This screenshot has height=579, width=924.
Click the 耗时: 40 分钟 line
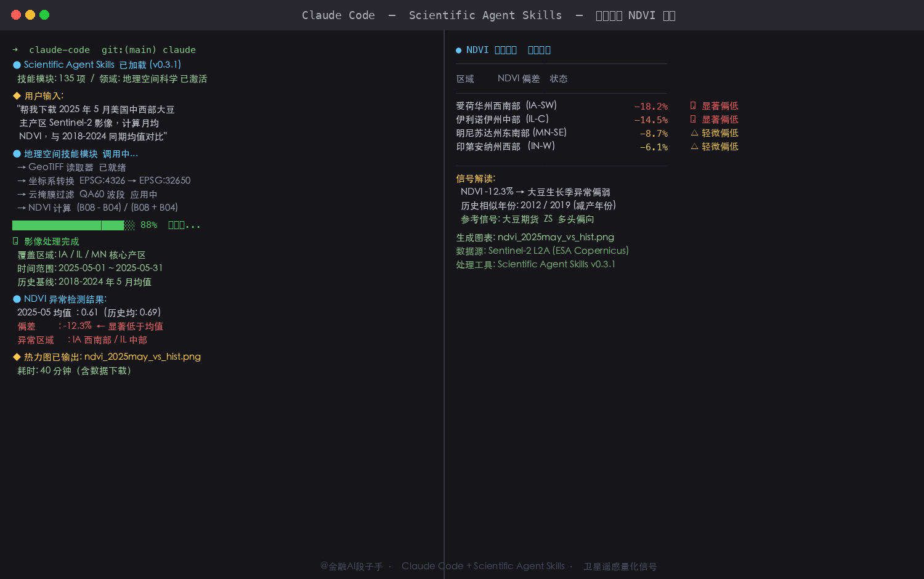pyautogui.click(x=74, y=370)
